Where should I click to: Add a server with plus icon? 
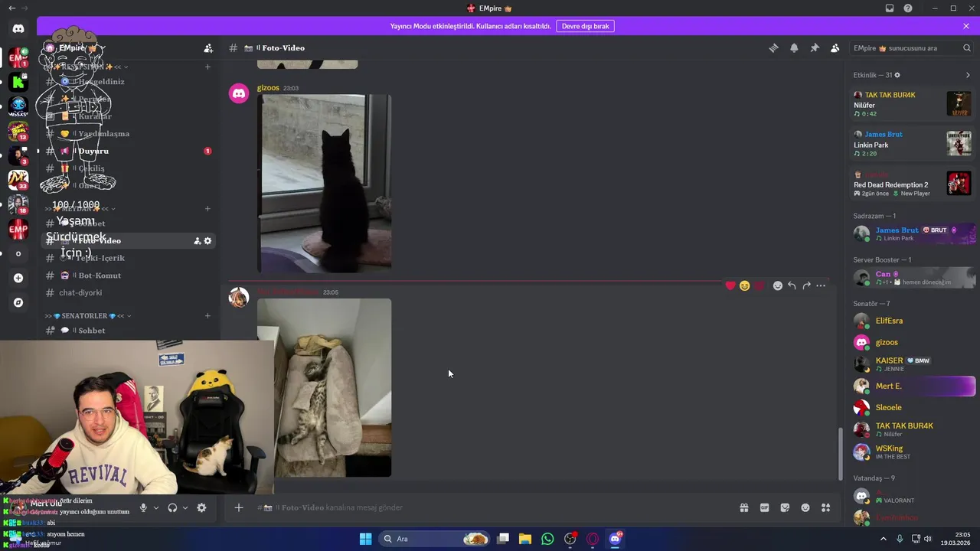tap(18, 278)
